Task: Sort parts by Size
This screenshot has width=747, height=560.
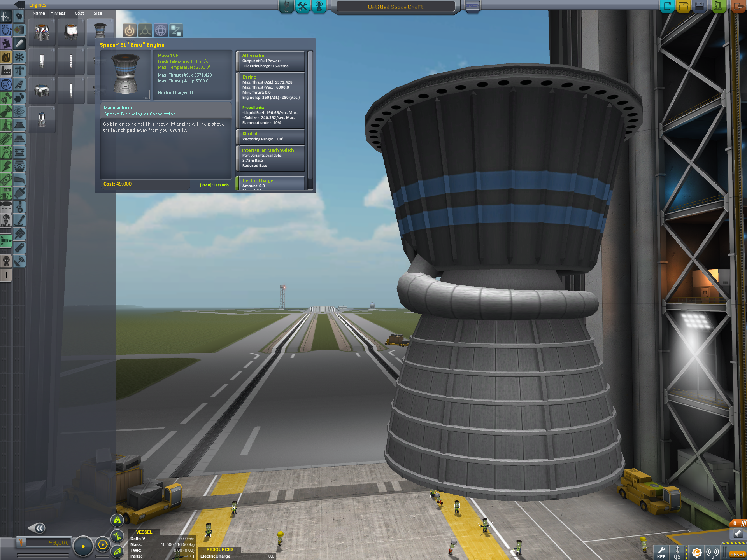Action: tap(98, 13)
